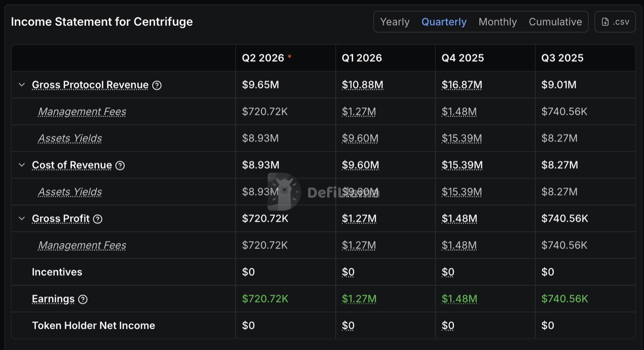This screenshot has width=644, height=350.
Task: Click the green $740.56K Earnings value
Action: point(564,299)
